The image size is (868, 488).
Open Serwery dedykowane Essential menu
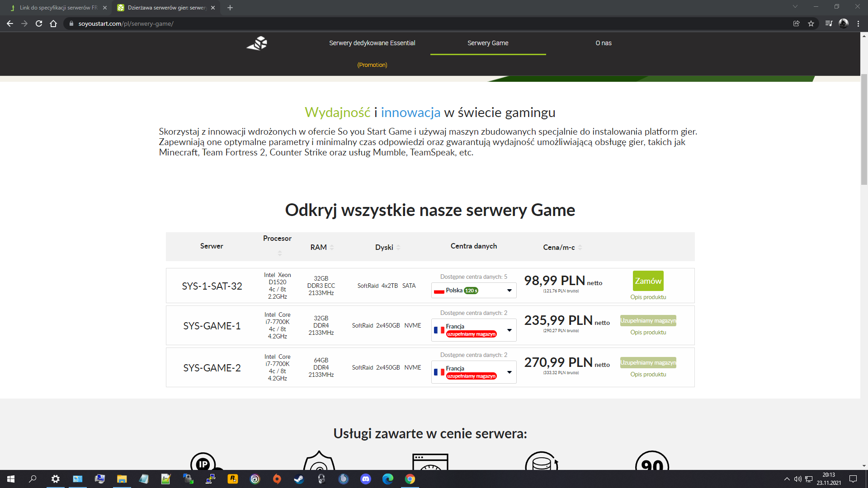372,43
